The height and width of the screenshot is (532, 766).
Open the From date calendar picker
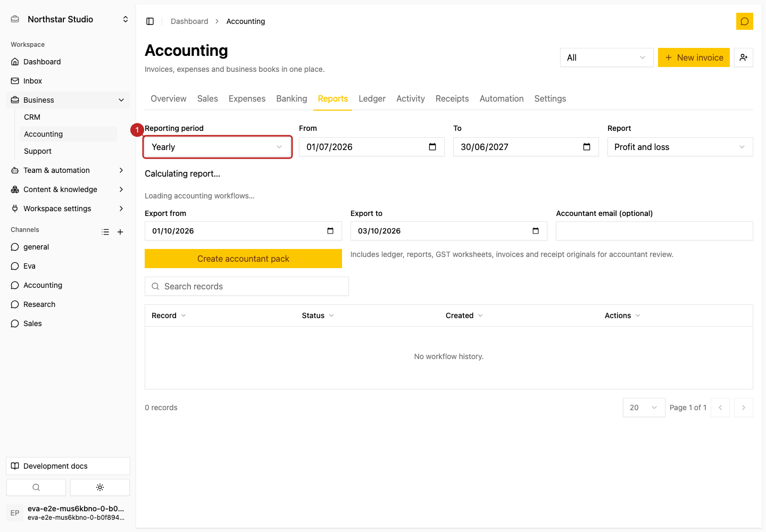click(432, 147)
